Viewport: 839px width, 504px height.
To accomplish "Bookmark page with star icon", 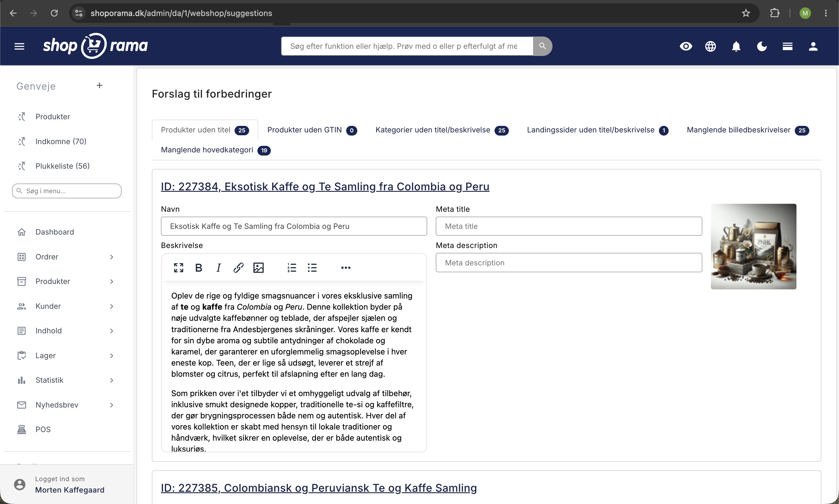I will coord(745,13).
